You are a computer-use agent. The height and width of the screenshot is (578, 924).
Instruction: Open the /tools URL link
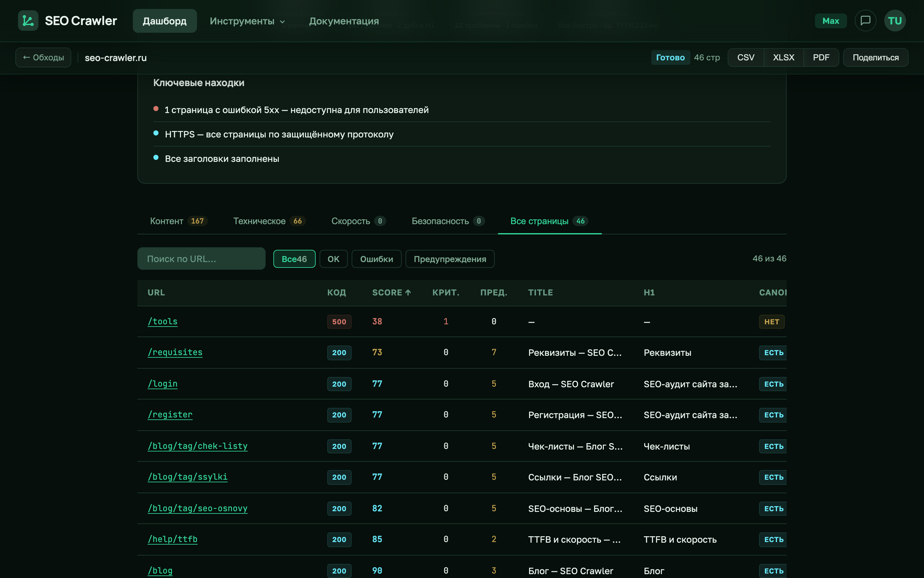[x=162, y=321]
